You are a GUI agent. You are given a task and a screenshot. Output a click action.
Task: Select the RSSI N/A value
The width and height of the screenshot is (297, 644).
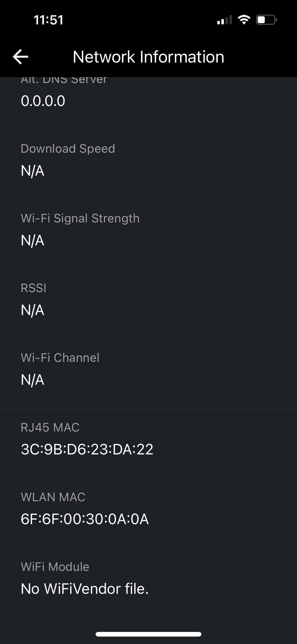[32, 310]
